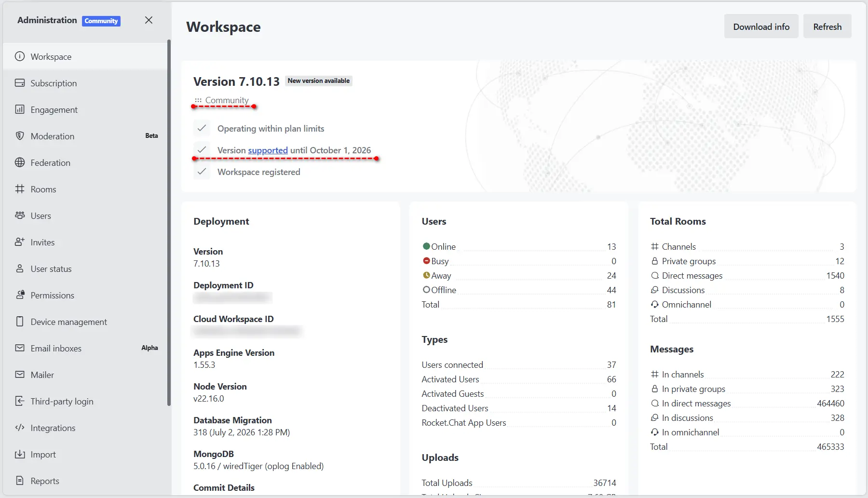Image resolution: width=868 pixels, height=498 pixels.
Task: Open Email inboxes section
Action: point(85,348)
